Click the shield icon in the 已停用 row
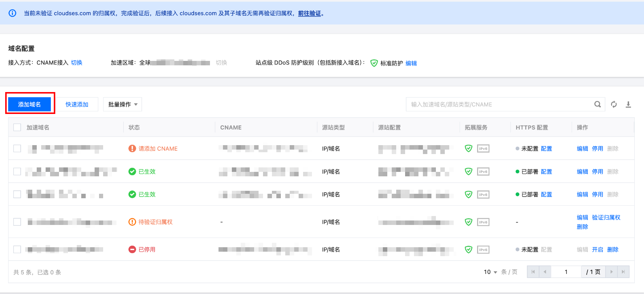Image resolution: width=644 pixels, height=294 pixels. [x=469, y=249]
